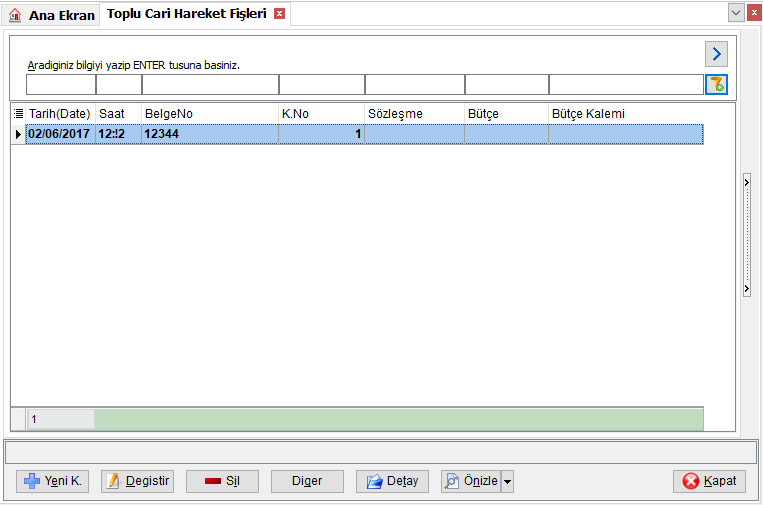763x505 pixels.
Task: Focus the Saat search field
Action: pyautogui.click(x=119, y=85)
